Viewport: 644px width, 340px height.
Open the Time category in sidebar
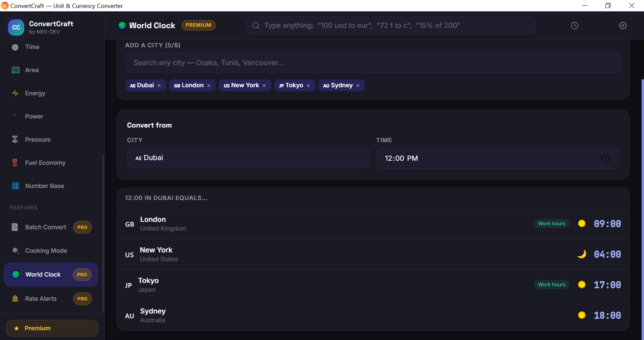[51, 47]
